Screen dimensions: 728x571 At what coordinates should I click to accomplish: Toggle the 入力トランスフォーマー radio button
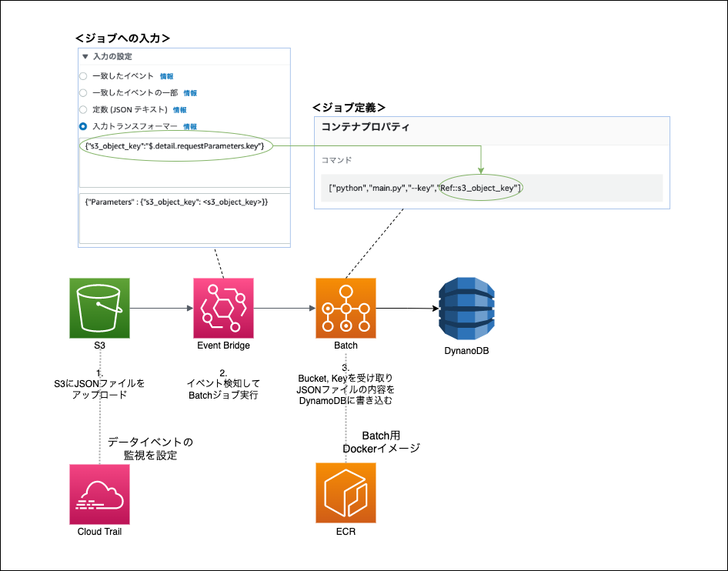point(83,126)
